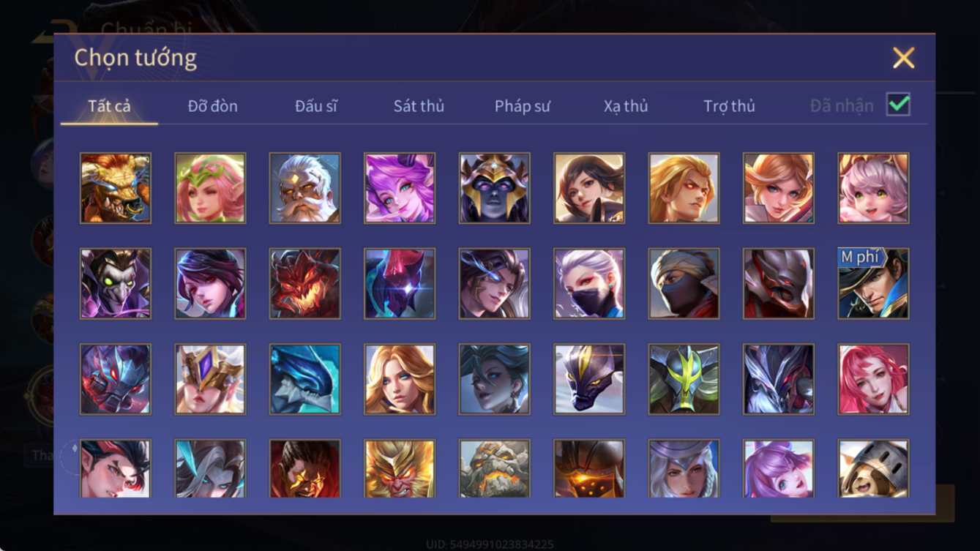Go to the Trợ thủ tab
This screenshot has width=980, height=551.
tap(729, 106)
